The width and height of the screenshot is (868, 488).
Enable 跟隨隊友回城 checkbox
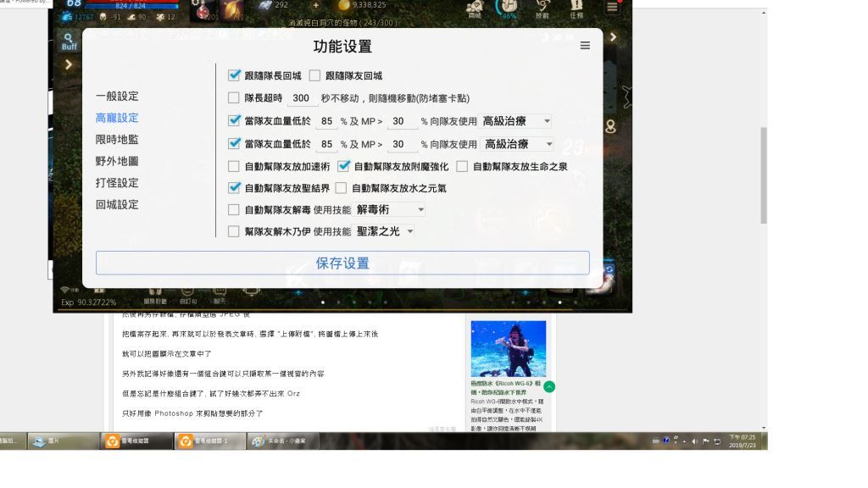pyautogui.click(x=315, y=75)
